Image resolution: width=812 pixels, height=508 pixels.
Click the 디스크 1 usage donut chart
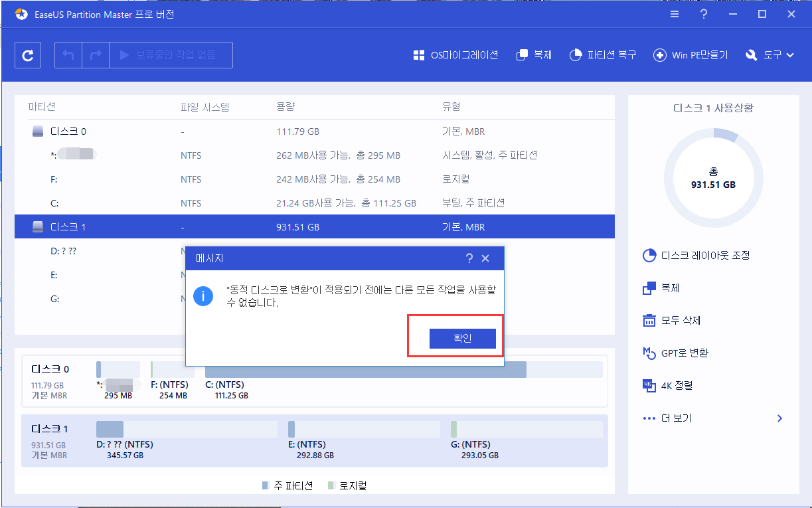(x=714, y=178)
